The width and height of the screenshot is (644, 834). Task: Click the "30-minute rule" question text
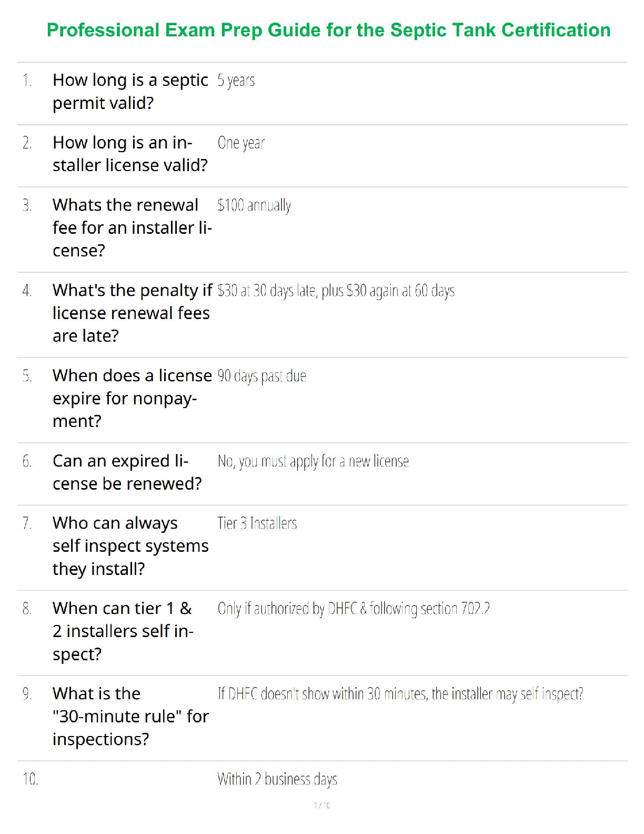coord(130,717)
